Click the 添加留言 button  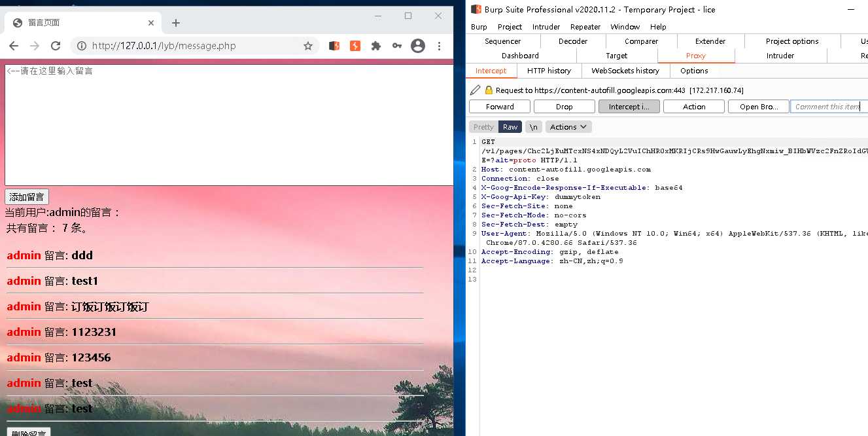point(27,197)
